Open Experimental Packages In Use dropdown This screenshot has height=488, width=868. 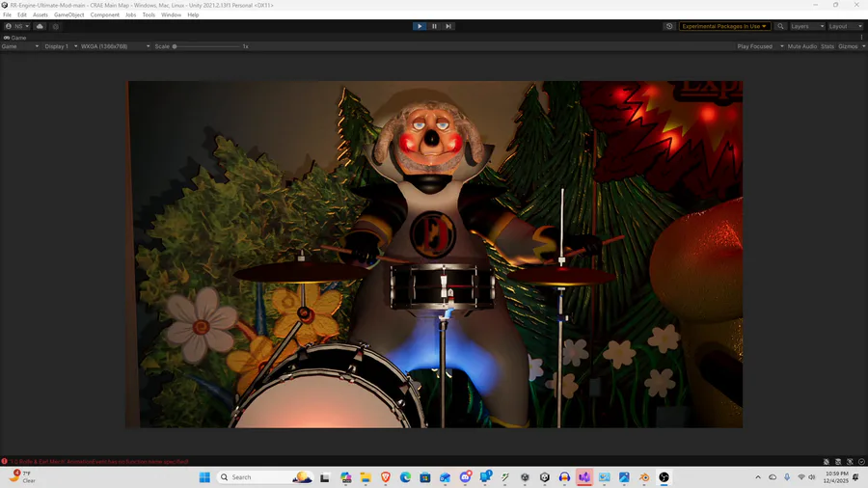(724, 26)
